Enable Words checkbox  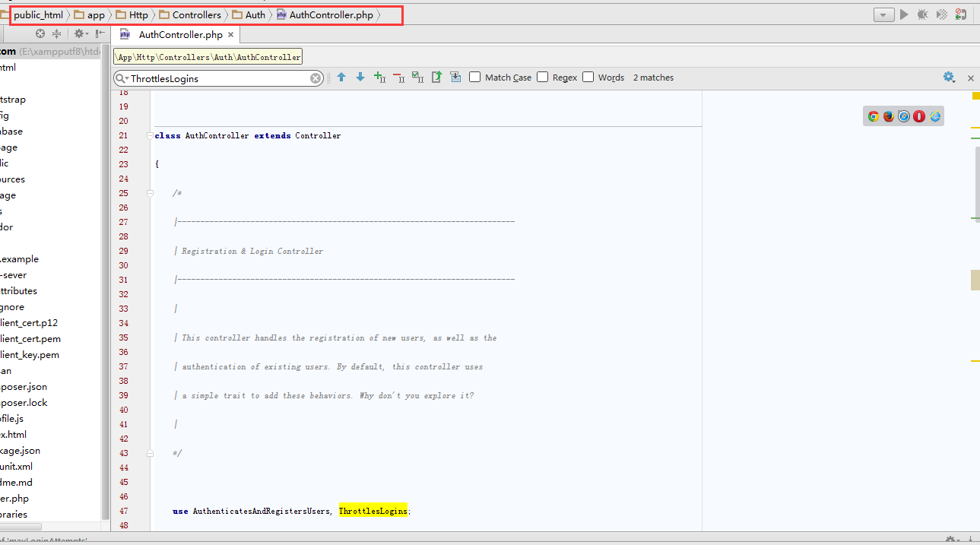(x=588, y=78)
